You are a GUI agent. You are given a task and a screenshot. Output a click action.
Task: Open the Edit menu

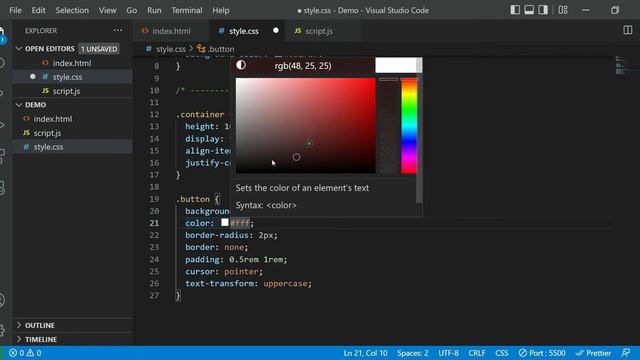point(38,10)
